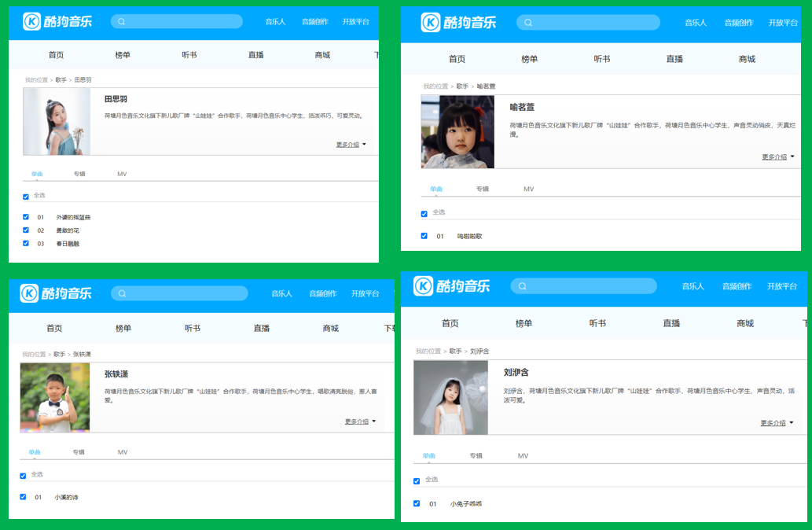Toggle 全选 checkbox on 刘洢含 page
Viewport: 812px width, 530px height.
click(x=417, y=480)
